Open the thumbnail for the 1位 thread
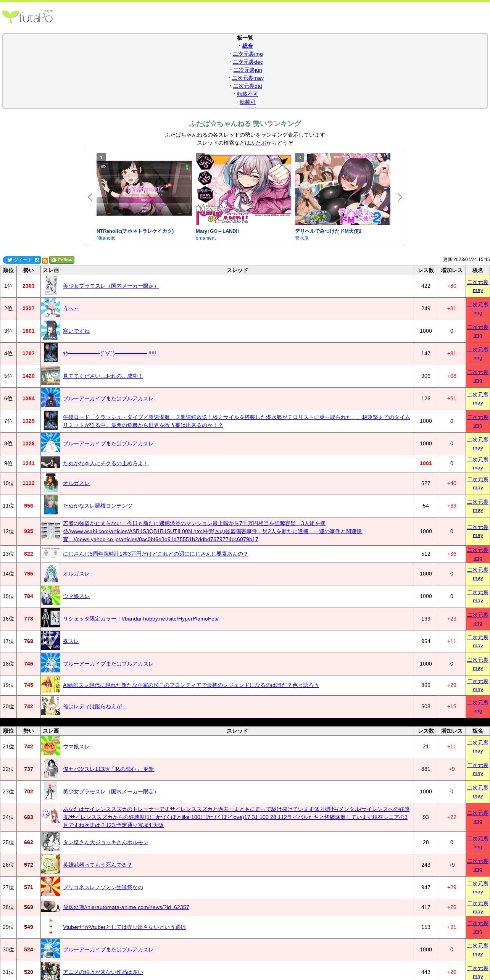The image size is (490, 980). (51, 286)
